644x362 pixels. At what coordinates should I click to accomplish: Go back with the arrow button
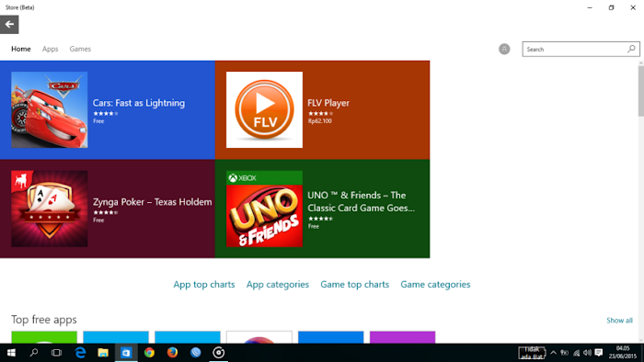coord(9,24)
